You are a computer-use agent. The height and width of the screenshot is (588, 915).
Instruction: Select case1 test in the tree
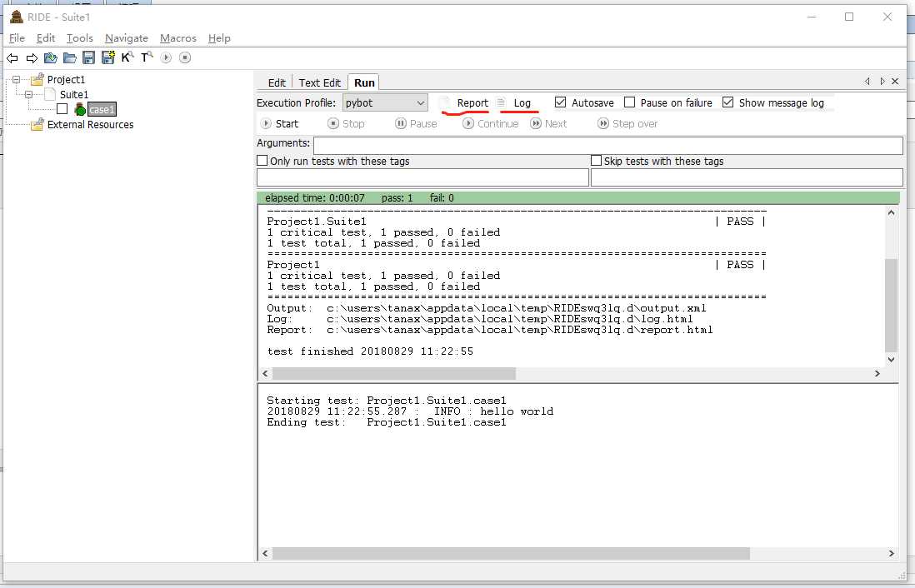[x=102, y=109]
